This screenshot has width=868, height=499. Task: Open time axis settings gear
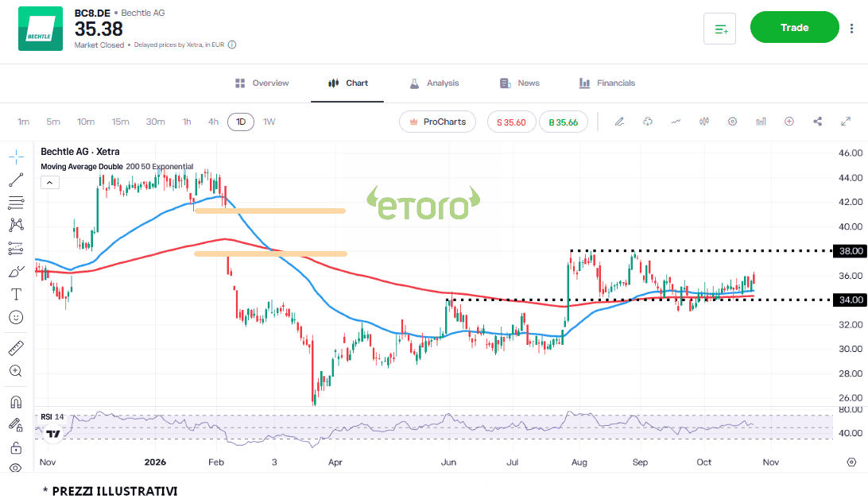pos(851,462)
